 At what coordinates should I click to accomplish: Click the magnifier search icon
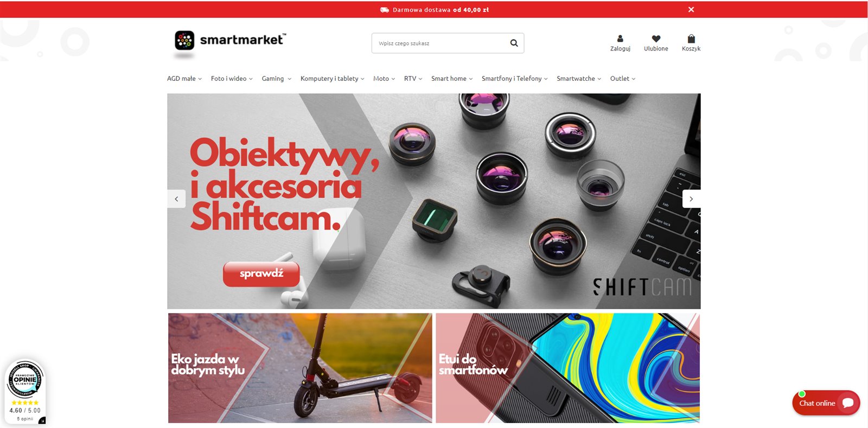pos(514,43)
